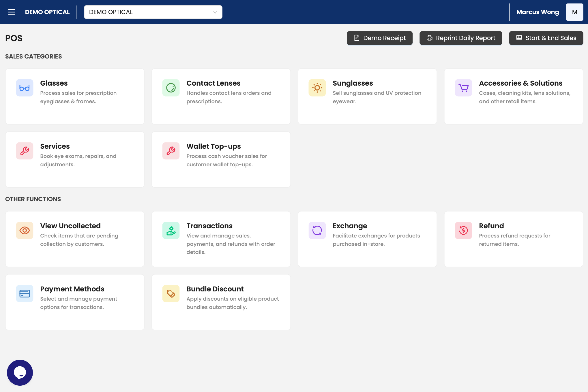Expand the DEMO OPTICAL store dropdown
This screenshot has width=588, height=392.
153,12
